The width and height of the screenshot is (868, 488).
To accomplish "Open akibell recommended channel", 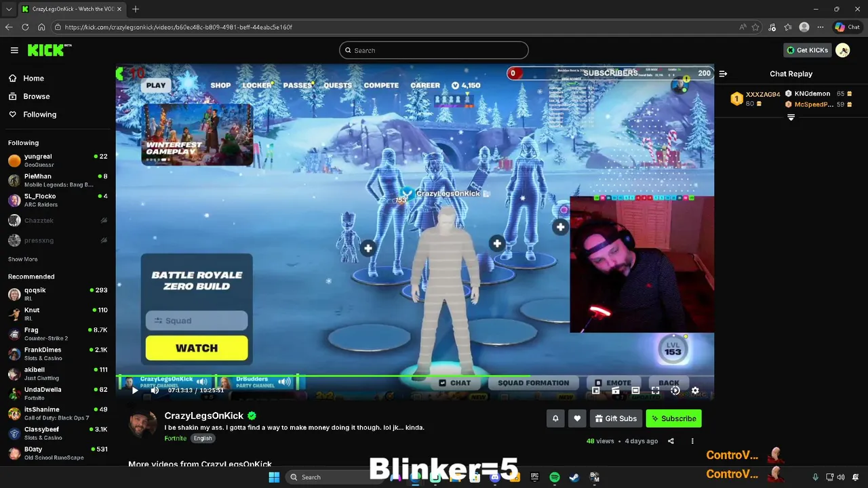I will pyautogui.click(x=58, y=373).
